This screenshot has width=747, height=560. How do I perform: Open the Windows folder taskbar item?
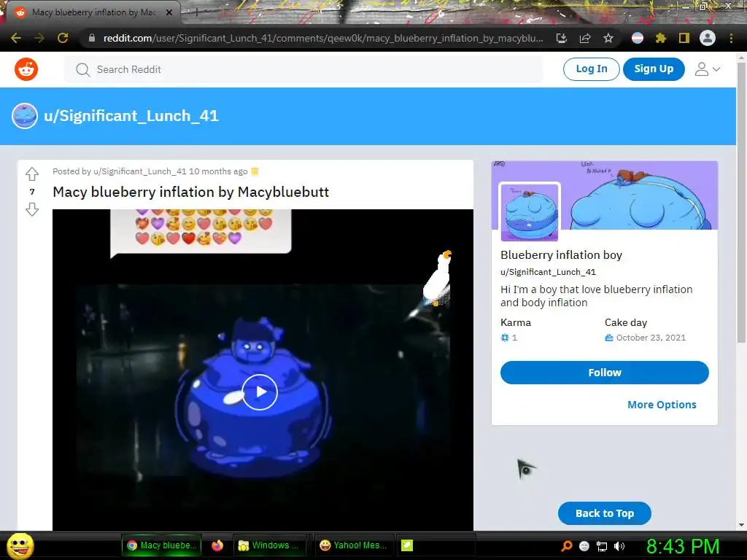coord(271,545)
